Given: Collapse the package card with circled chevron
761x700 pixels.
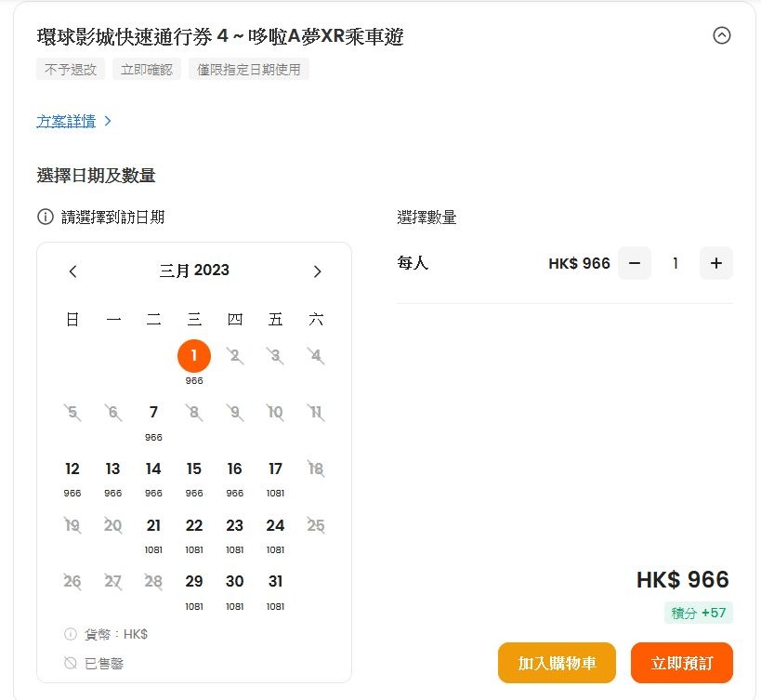Looking at the screenshot, I should click(x=721, y=35).
